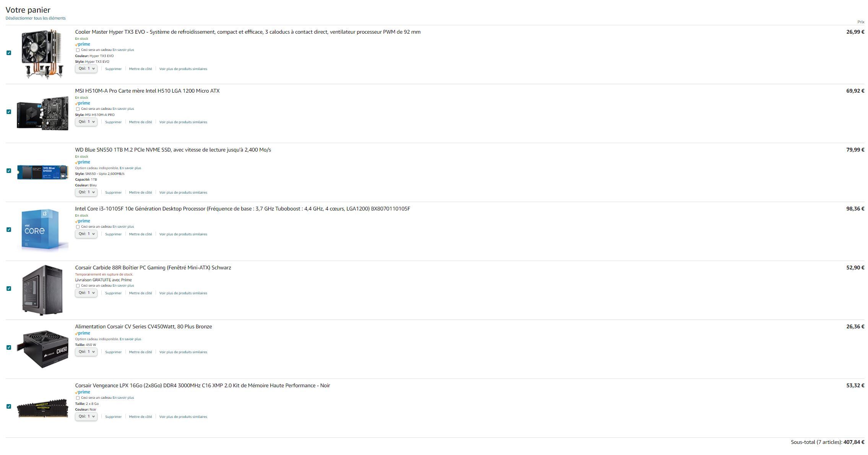Click 'Désélectionner tous les éléments' link

click(36, 18)
